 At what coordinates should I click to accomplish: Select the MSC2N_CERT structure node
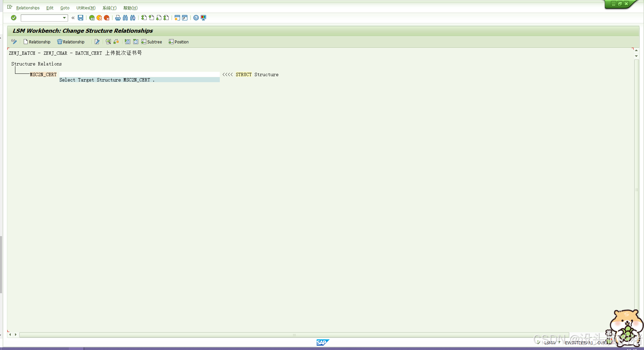43,74
